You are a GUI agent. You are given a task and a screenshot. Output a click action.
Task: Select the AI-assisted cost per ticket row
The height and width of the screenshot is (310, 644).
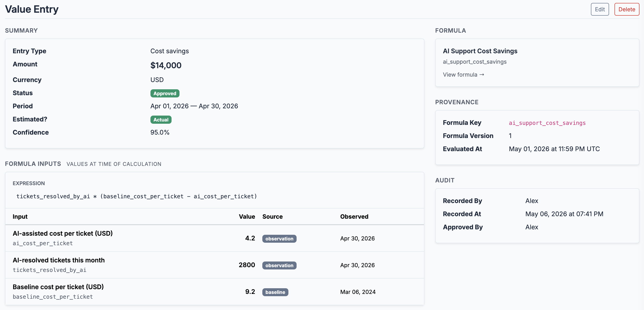pos(214,238)
